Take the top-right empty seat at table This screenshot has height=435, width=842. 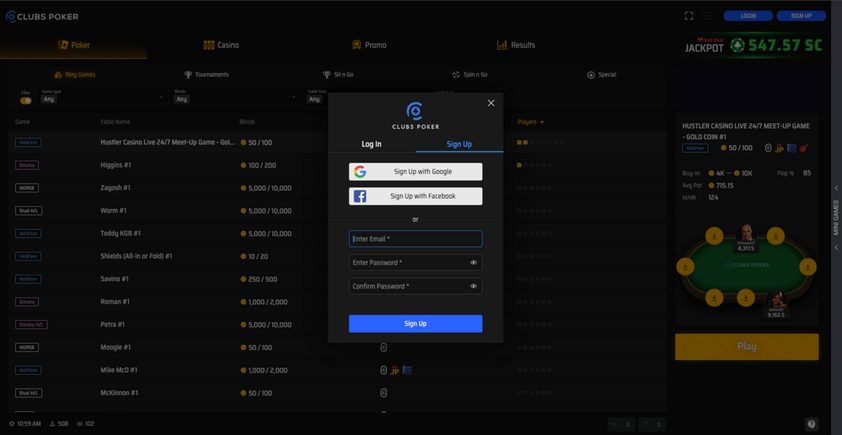775,236
